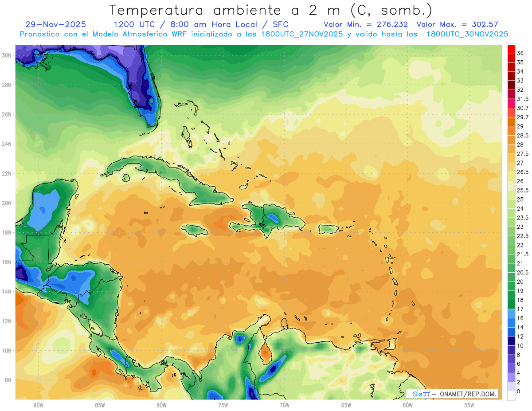Click latitude axis label "22N"

point(7,173)
